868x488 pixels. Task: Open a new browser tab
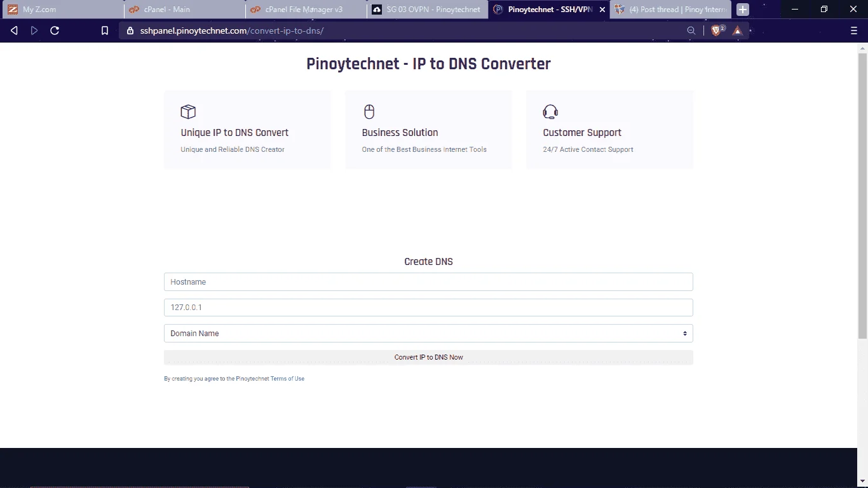click(742, 10)
